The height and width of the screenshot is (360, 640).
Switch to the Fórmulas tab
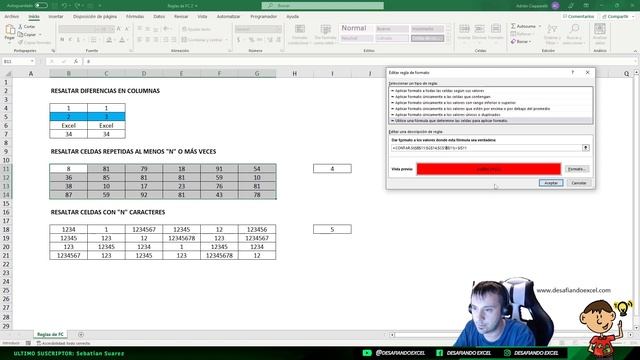[x=135, y=16]
